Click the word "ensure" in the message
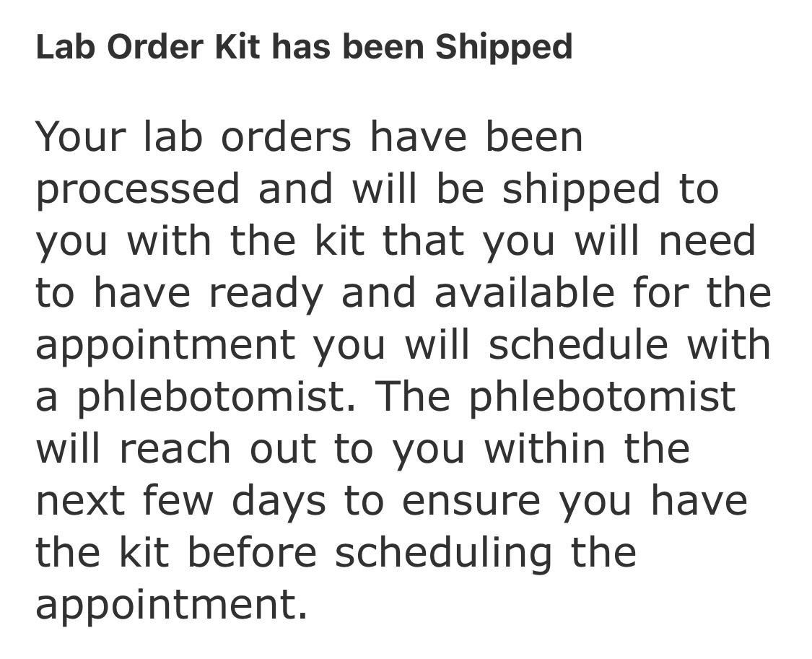This screenshot has width=812, height=659. pos(471,500)
